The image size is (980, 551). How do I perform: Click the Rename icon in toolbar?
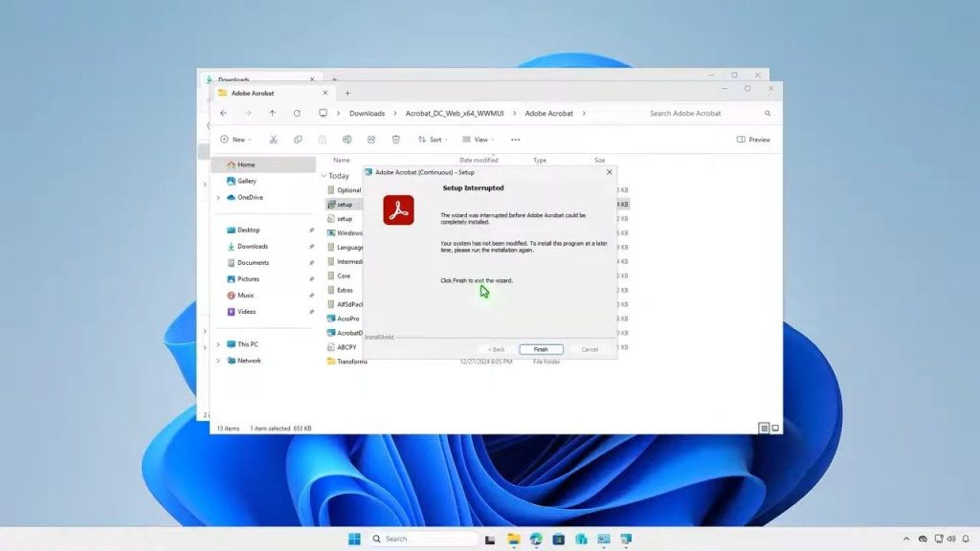coord(346,140)
